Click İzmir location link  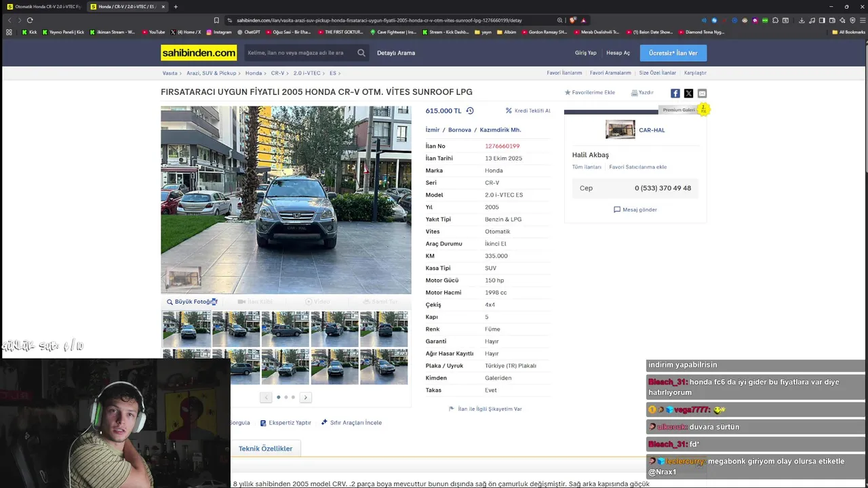click(x=433, y=129)
